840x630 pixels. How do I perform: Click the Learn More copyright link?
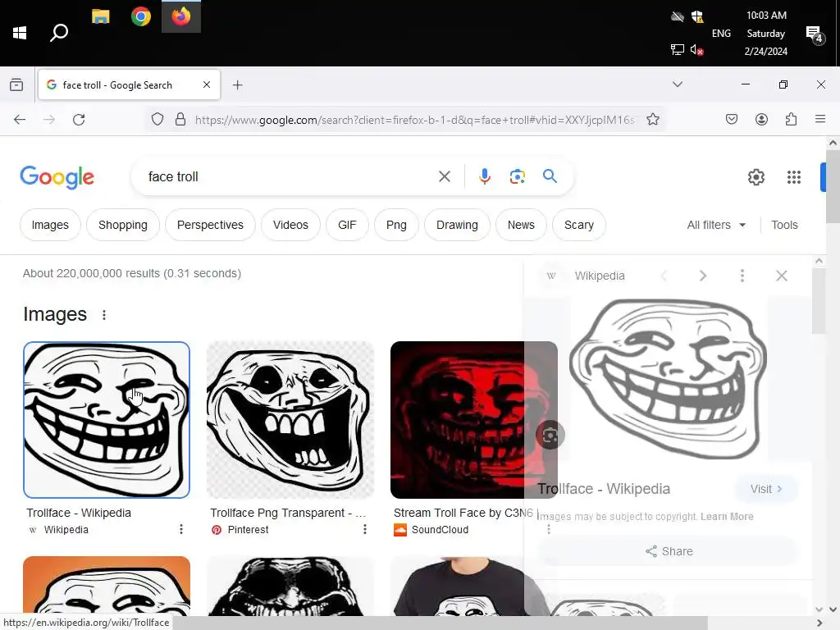pyautogui.click(x=727, y=517)
